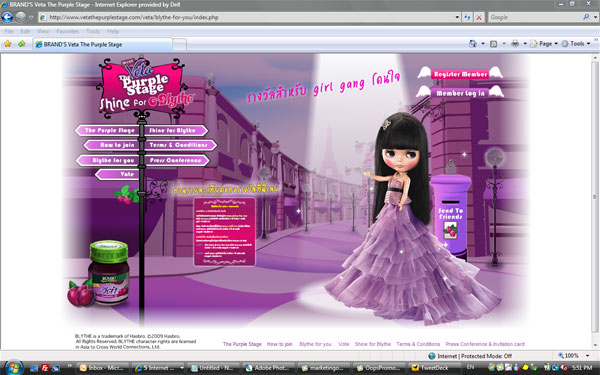
Task: Expand the Home button dropdown arrow
Action: [483, 44]
